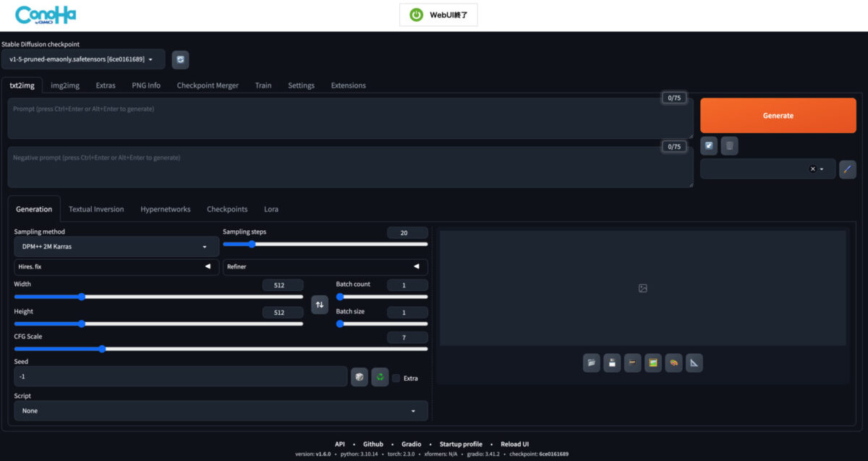Click the green recycle reuse seed icon
The image size is (868, 461).
click(x=380, y=377)
